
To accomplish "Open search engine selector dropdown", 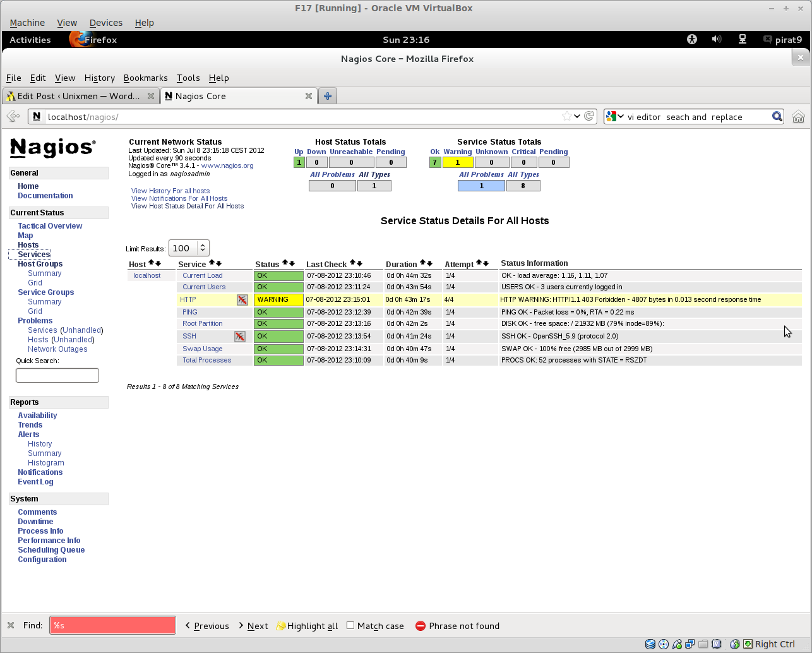I will [x=615, y=116].
